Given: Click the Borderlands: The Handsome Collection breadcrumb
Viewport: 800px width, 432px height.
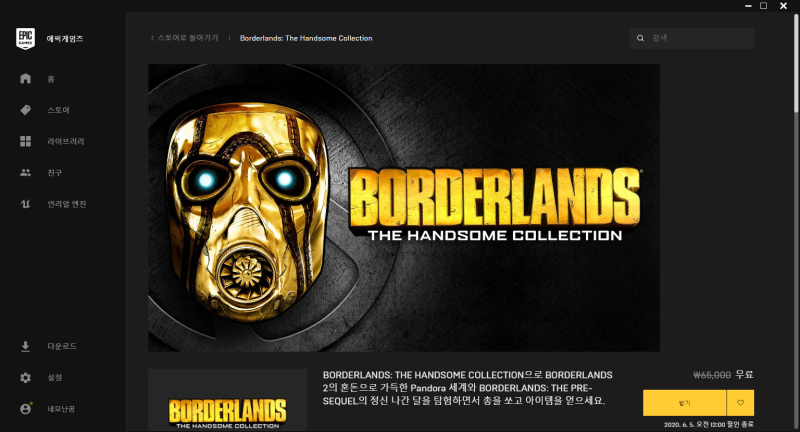Looking at the screenshot, I should 306,38.
